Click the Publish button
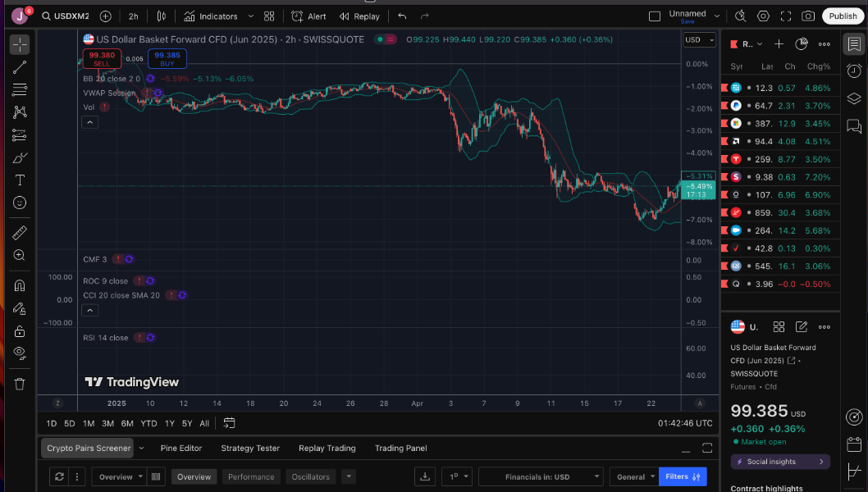The height and width of the screenshot is (492, 868). coord(843,16)
